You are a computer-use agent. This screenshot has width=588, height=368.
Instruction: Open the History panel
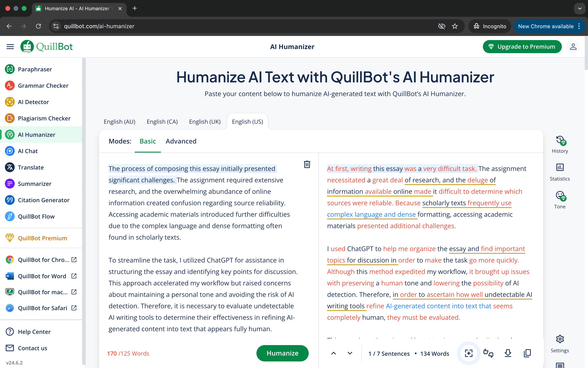coord(560,145)
